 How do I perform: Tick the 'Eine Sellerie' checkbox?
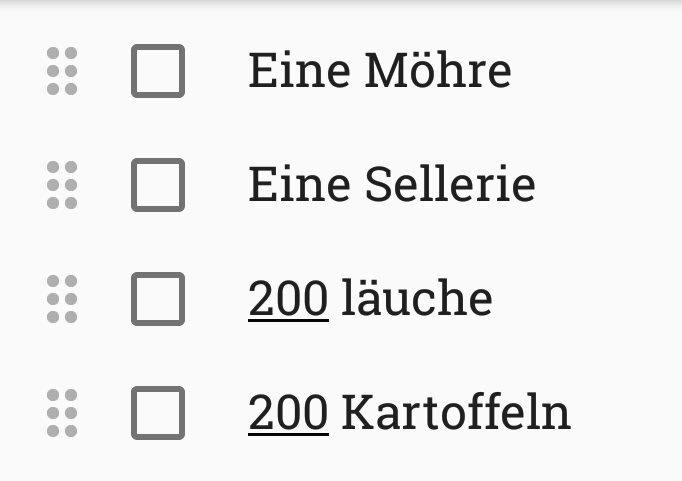pyautogui.click(x=158, y=185)
